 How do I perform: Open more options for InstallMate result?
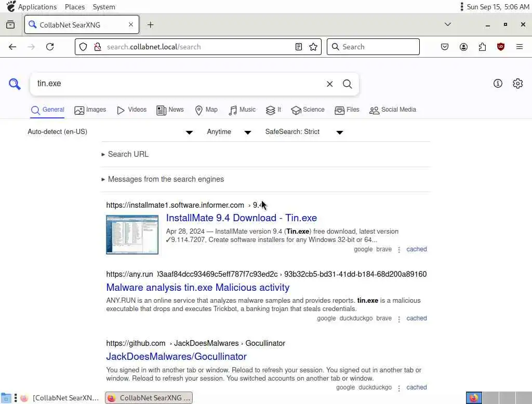coord(399,250)
